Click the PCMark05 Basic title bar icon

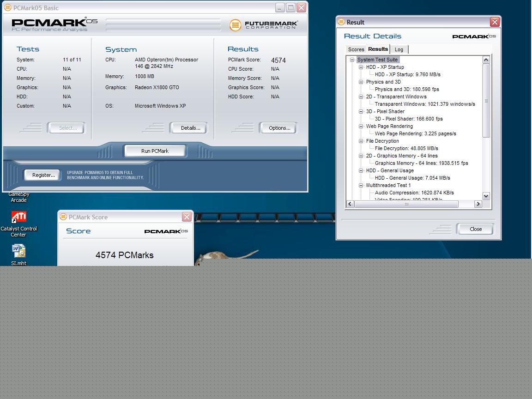coord(7,7)
